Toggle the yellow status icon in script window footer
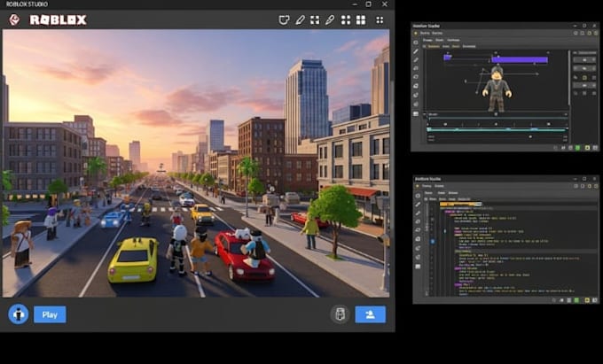Viewport: 603px width, 364px height. (x=587, y=300)
